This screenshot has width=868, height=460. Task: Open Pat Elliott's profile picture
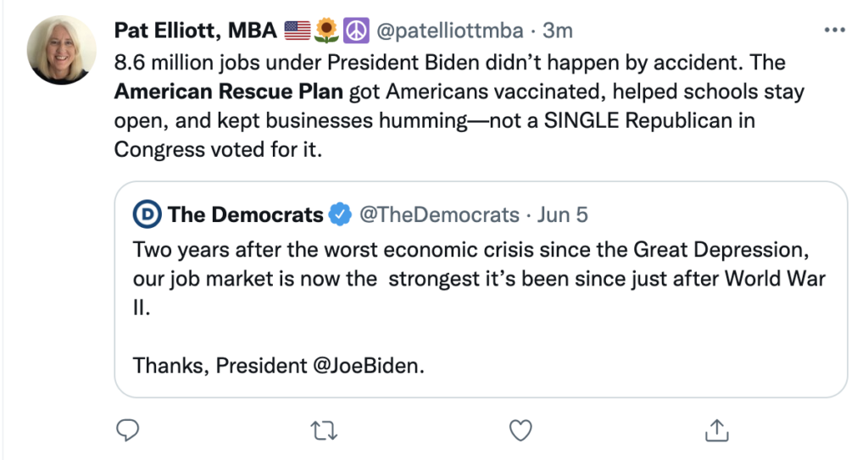61,49
